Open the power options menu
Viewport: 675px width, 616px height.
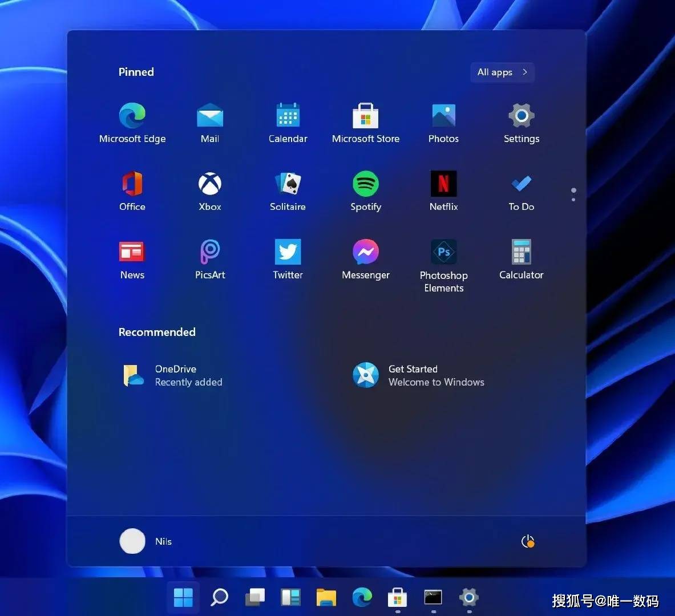click(x=528, y=541)
